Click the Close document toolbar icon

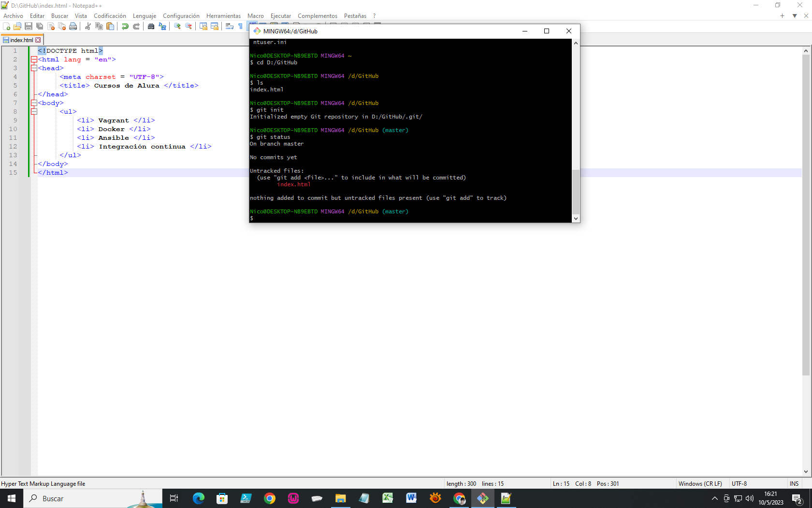pos(51,26)
